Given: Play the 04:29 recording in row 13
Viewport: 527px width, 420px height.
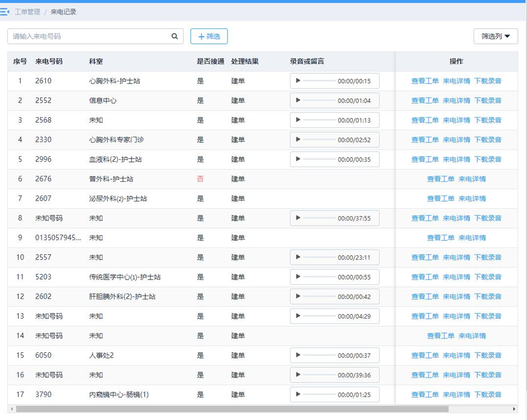Looking at the screenshot, I should tap(298, 316).
